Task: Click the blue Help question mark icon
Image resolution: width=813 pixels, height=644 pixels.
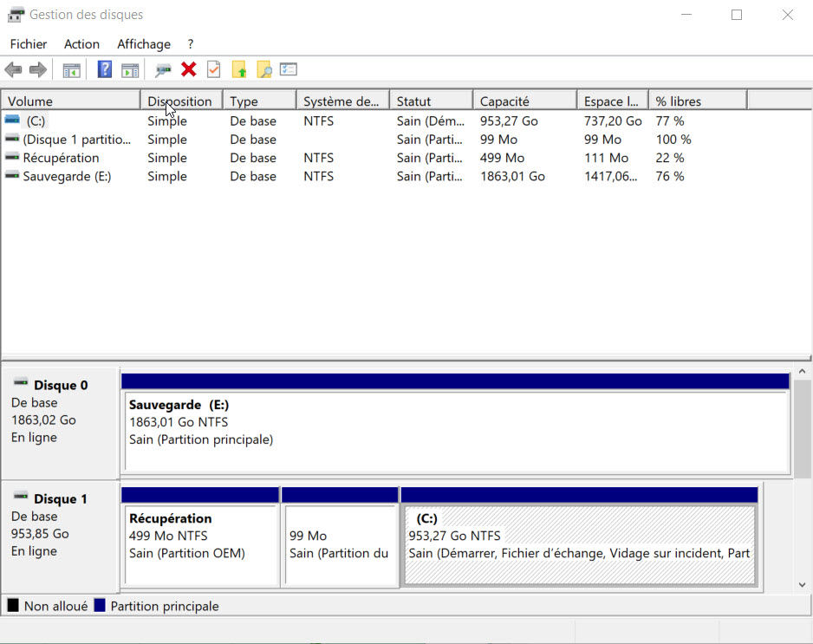Action: [105, 70]
